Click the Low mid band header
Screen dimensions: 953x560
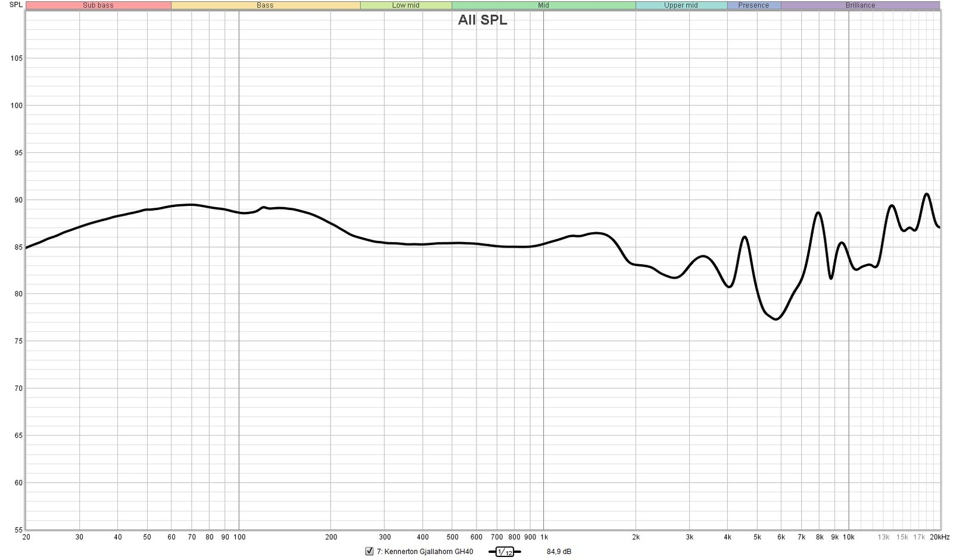(406, 5)
